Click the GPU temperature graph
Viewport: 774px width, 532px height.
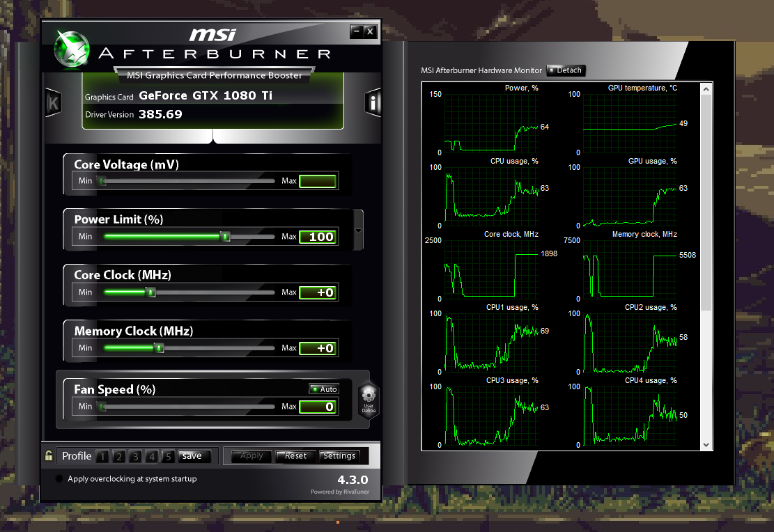click(630, 123)
